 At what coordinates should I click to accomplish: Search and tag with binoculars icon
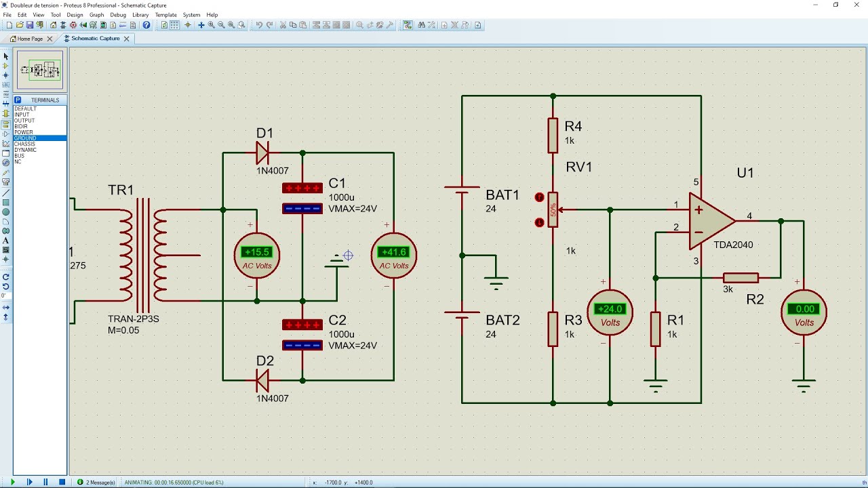click(x=421, y=25)
